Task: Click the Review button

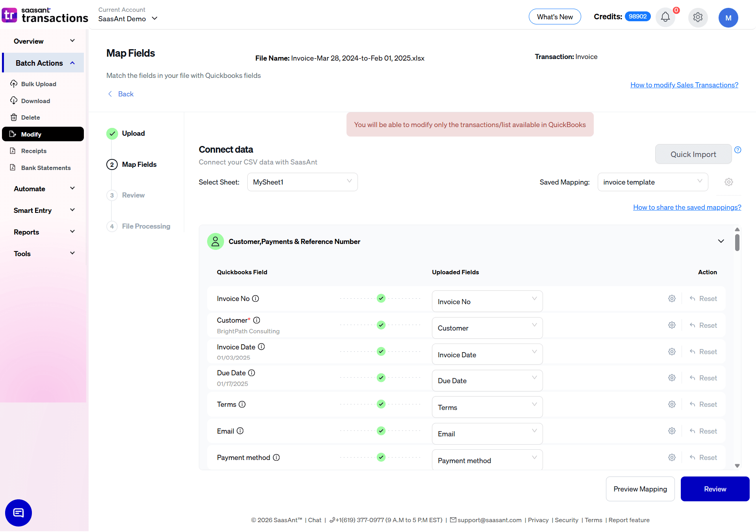Action: pos(715,489)
